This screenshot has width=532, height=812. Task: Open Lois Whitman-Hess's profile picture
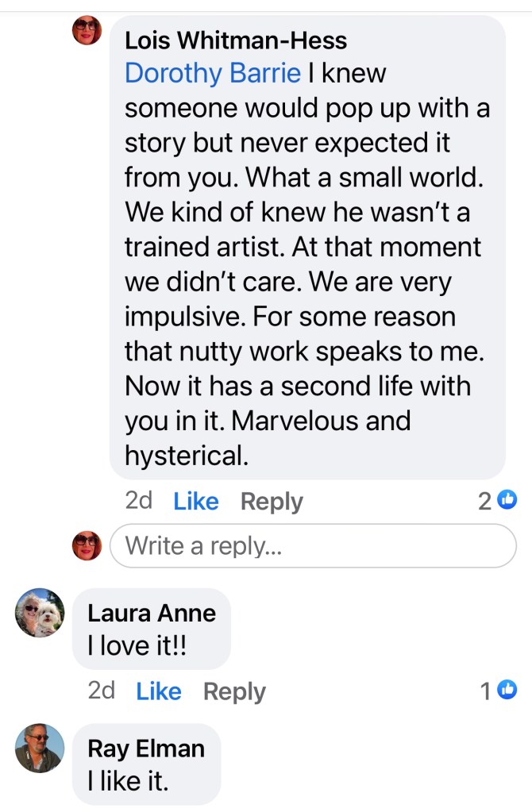(87, 31)
